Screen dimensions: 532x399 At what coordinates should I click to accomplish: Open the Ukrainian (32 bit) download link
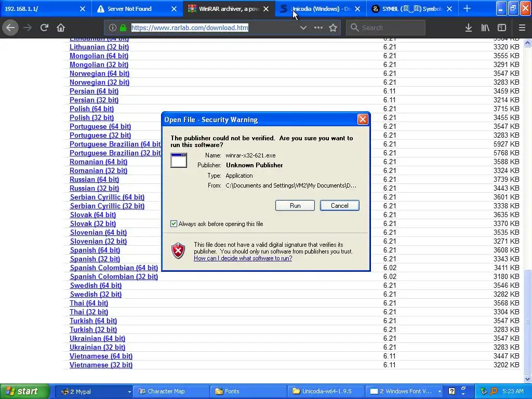coord(97,347)
